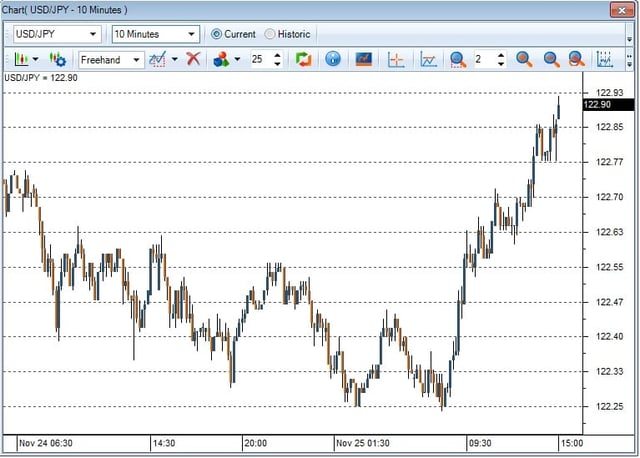
Task: Click the 122.70 price axis label
Action: 610,197
